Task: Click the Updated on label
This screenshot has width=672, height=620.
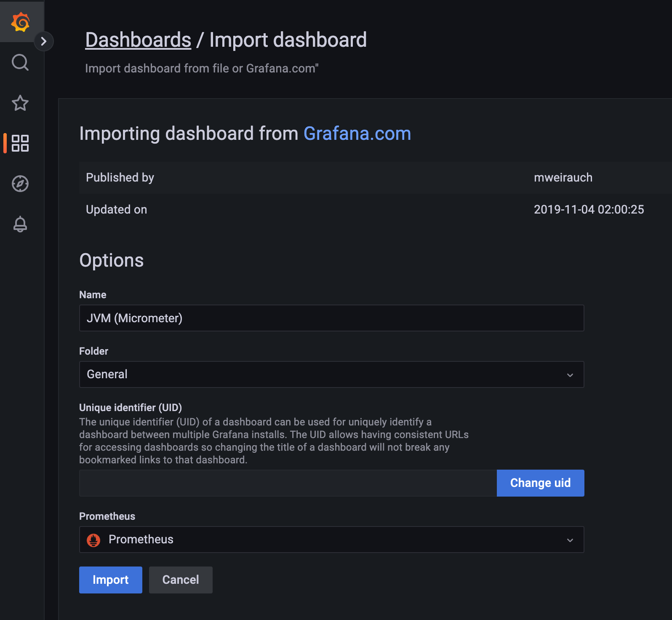Action: [117, 210]
